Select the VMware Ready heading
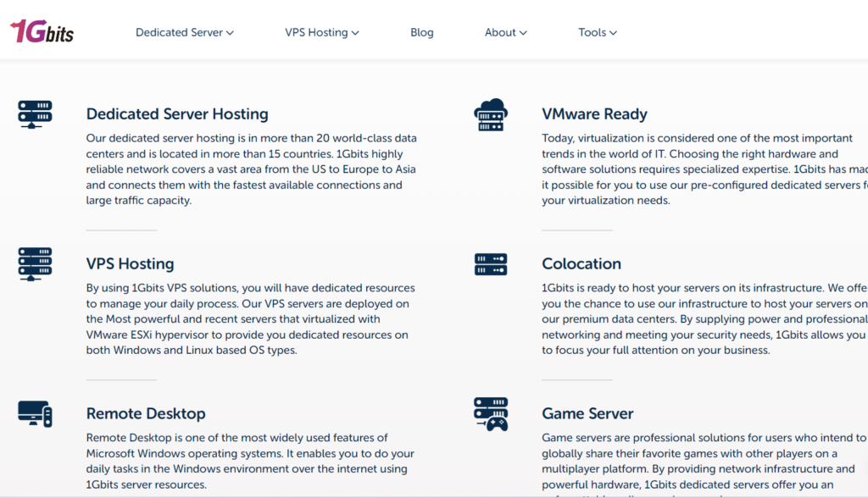Viewport: 868px width, 498px height. tap(594, 114)
